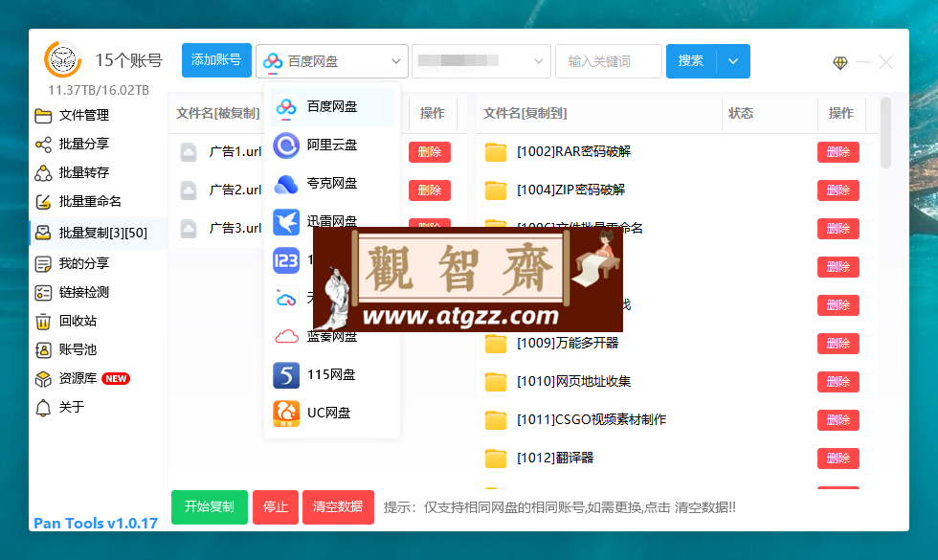Viewport: 938px width, 560px height.
Task: Delete the [1010]网页地址收集 target row
Action: pyautogui.click(x=838, y=382)
